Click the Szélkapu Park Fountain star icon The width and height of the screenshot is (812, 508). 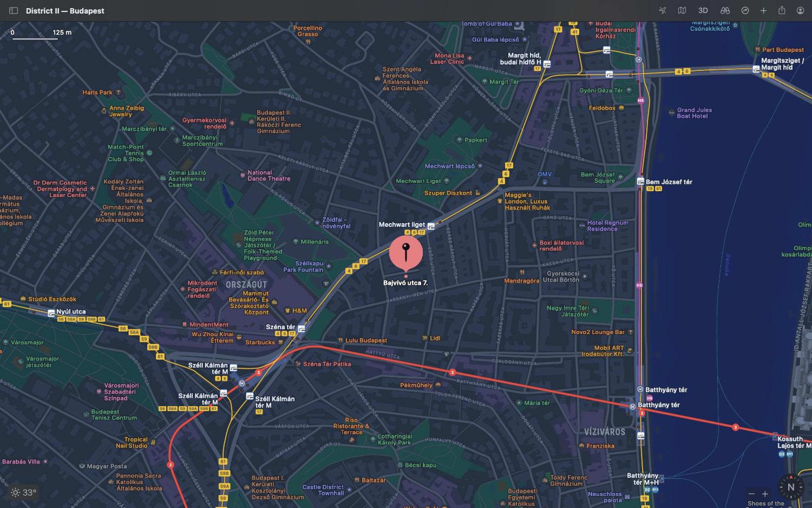click(329, 266)
